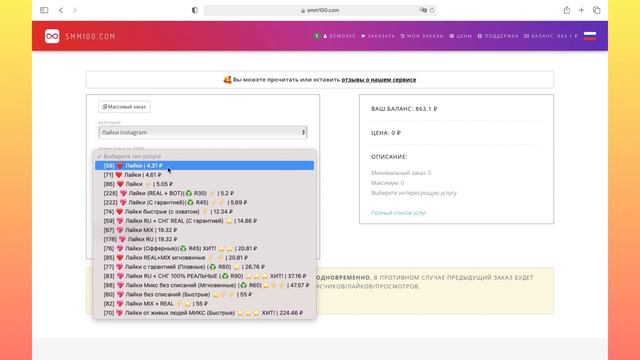The image size is (640, 360).
Task: Click the SMM100 infinity logo
Action: pyautogui.click(x=52, y=36)
